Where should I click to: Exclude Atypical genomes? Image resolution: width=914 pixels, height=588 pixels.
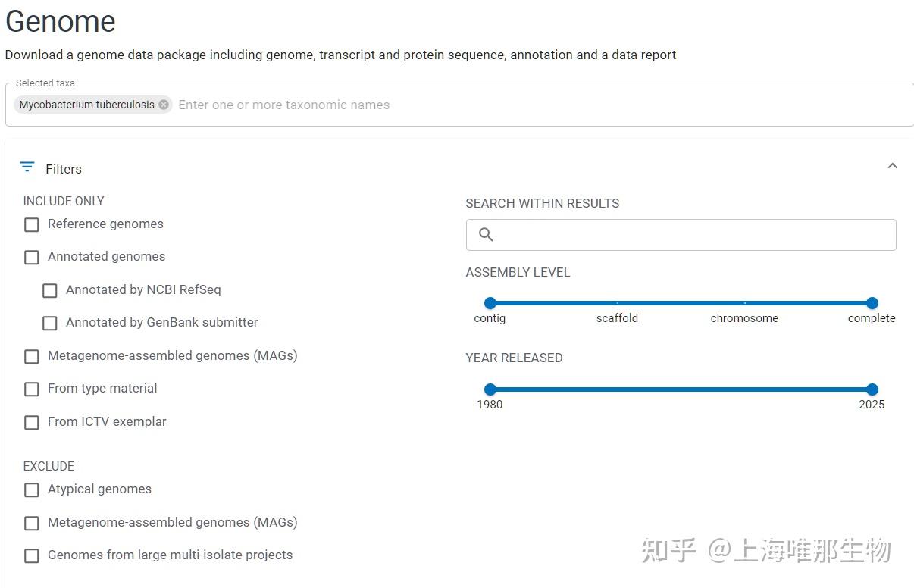pos(31,489)
